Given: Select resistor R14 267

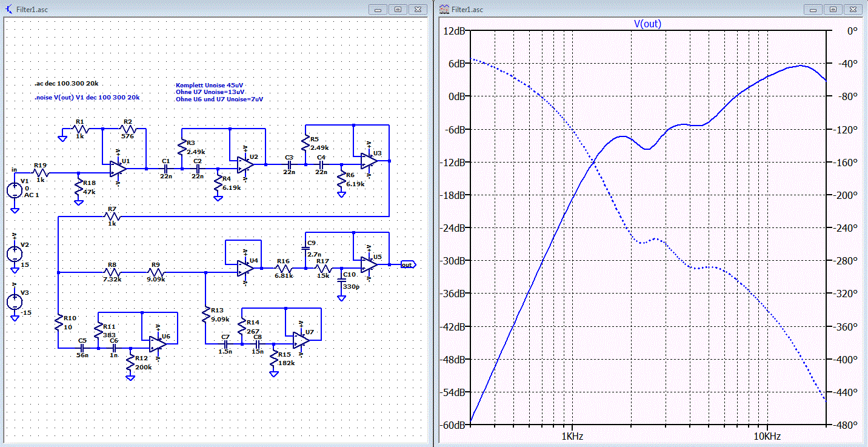Looking at the screenshot, I should 242,326.
